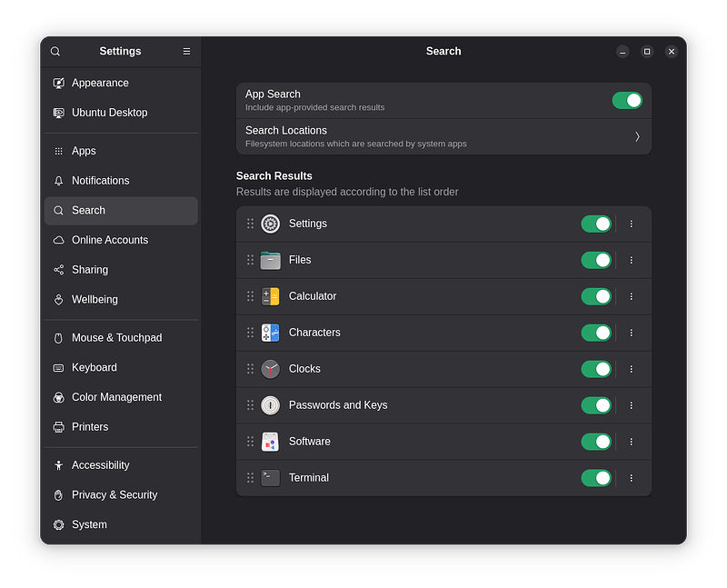
Task: Open Privacy & Security panel
Action: 121,495
